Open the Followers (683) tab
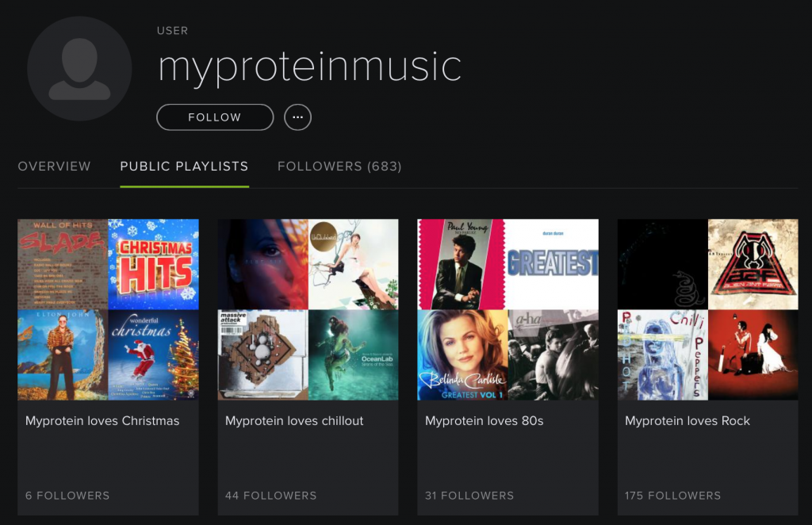 tap(339, 167)
